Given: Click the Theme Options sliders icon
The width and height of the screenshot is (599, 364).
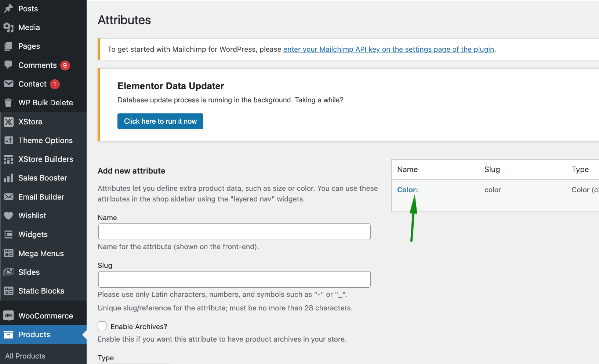Looking at the screenshot, I should pyautogui.click(x=8, y=140).
